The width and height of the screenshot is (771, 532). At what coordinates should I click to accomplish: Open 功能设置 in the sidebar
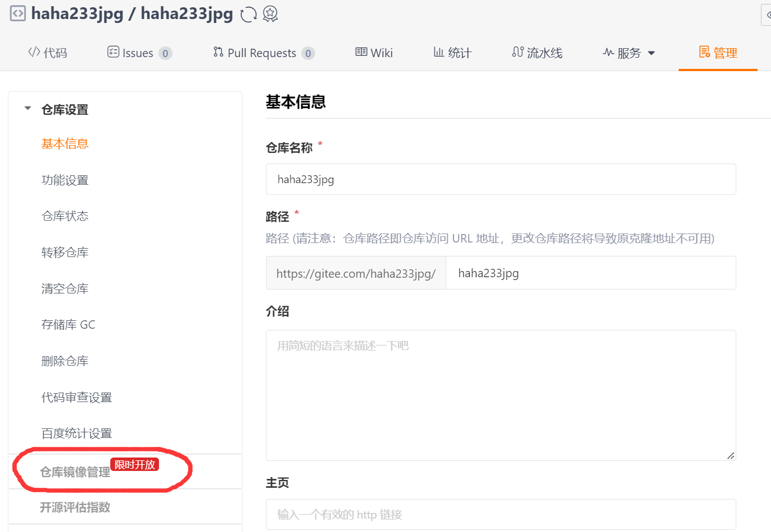65,180
